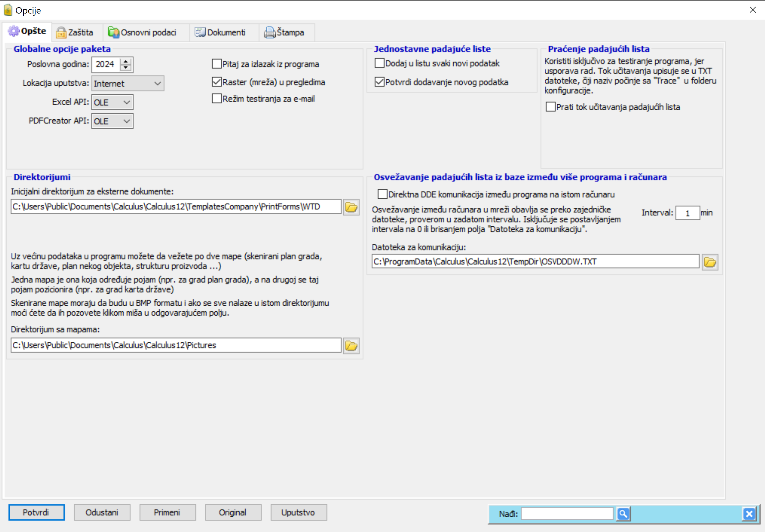The image size is (765, 532).
Task: Click the Odustani button
Action: (102, 512)
